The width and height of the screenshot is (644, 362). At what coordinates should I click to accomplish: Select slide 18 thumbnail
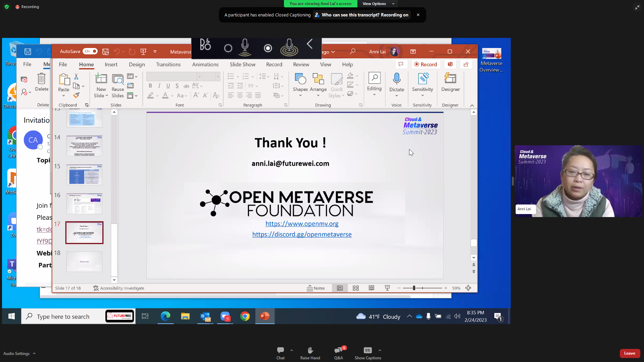[x=84, y=261]
